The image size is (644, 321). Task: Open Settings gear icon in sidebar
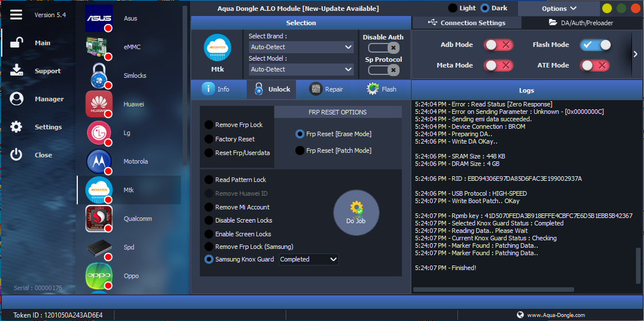pyautogui.click(x=17, y=127)
